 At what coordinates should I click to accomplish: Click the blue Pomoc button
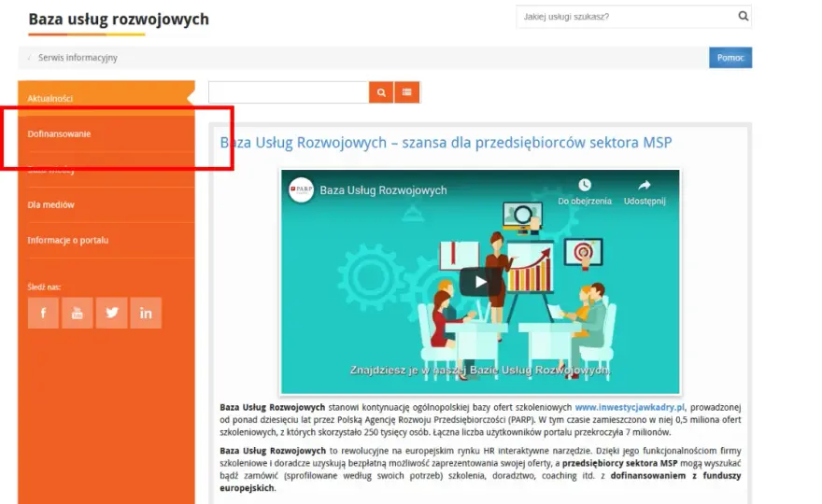click(730, 58)
